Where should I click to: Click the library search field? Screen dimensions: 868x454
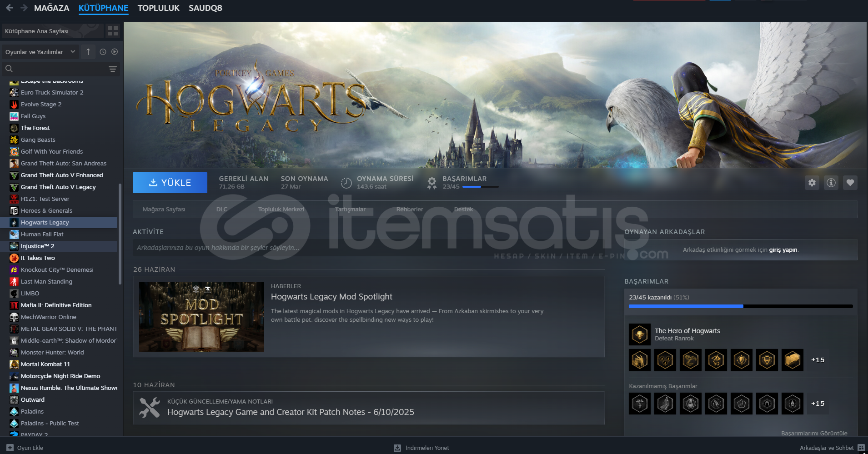pyautogui.click(x=55, y=69)
